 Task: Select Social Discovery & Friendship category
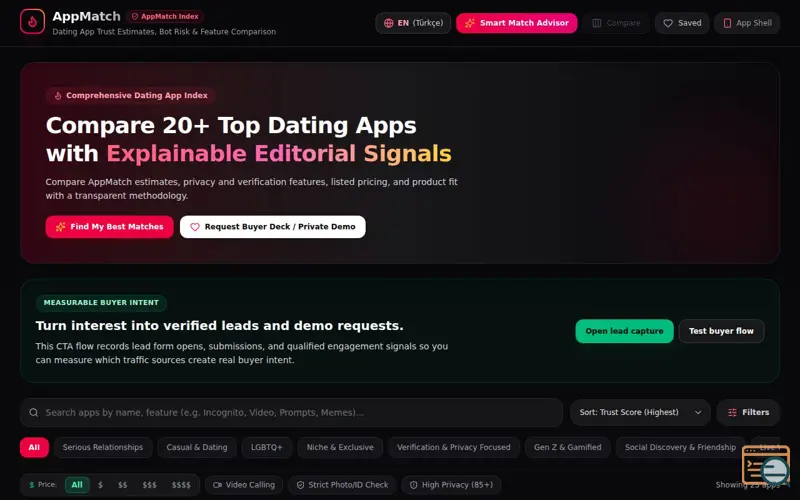[x=681, y=447]
